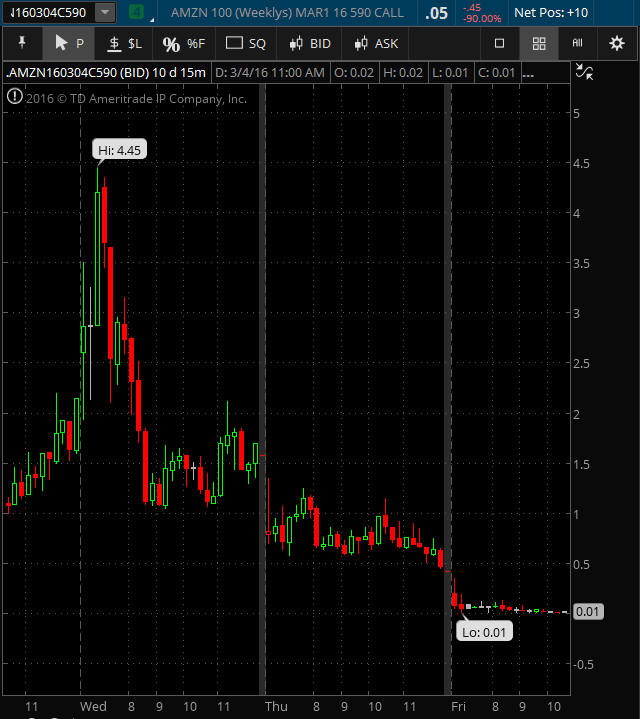Open chart settings gear

[x=617, y=44]
